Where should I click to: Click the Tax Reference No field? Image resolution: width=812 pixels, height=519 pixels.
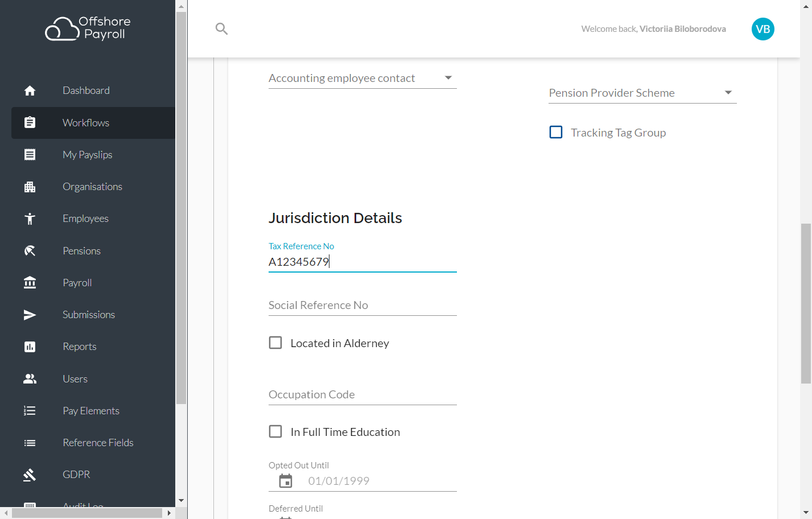point(362,262)
